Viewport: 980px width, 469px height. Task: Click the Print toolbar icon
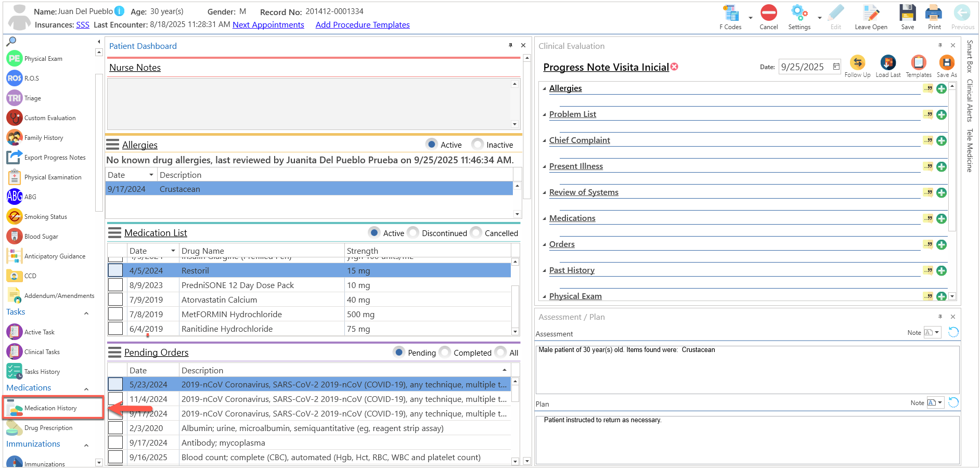tap(934, 13)
